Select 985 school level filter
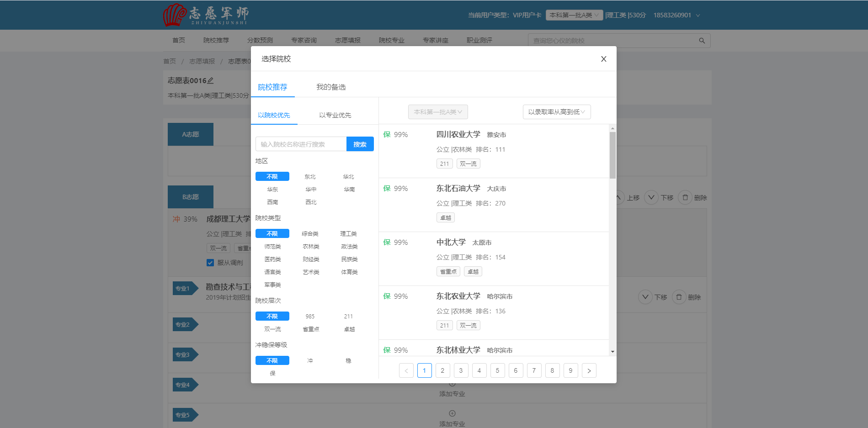868x428 pixels. 310,316
